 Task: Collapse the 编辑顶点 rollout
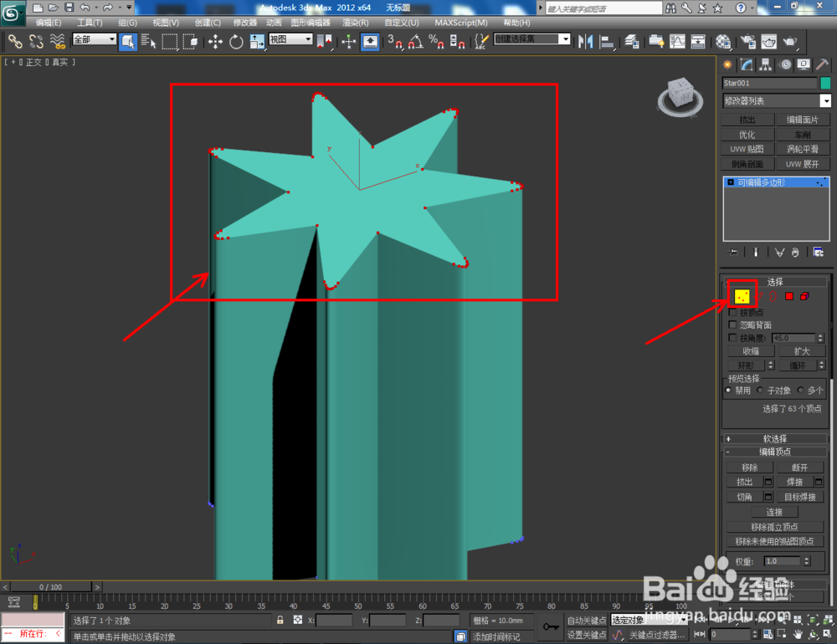[x=775, y=452]
